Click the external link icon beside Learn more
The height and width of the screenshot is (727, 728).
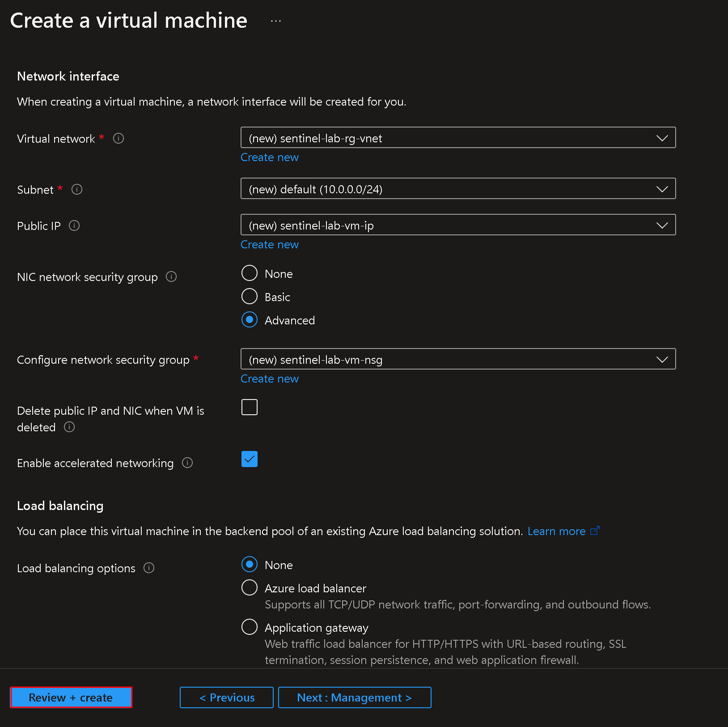click(596, 531)
